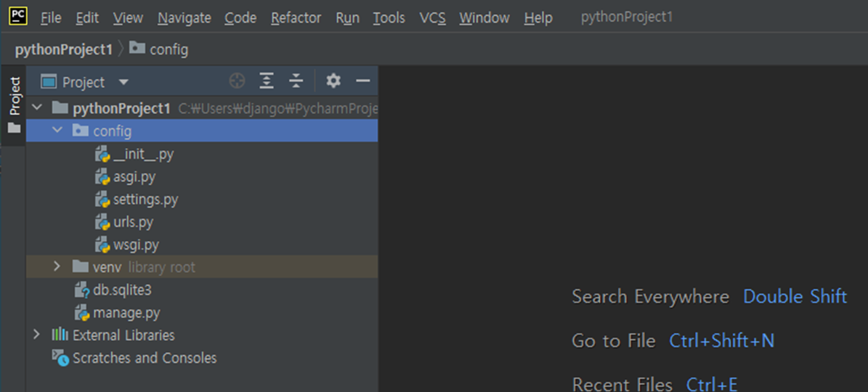
Task: Click the Python icon of manage.py
Action: pos(83,313)
